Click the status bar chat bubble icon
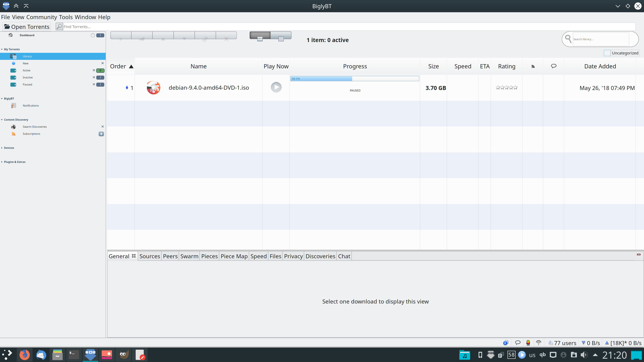This screenshot has height=362, width=644. point(518,343)
